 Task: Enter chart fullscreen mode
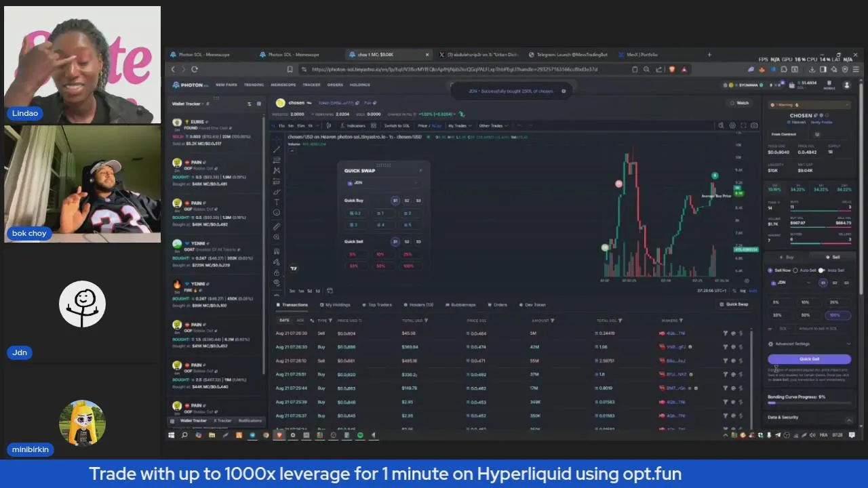point(743,125)
